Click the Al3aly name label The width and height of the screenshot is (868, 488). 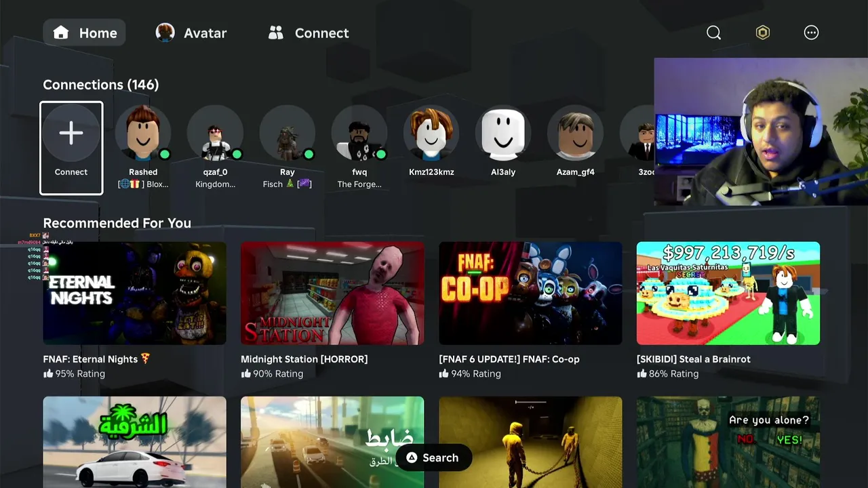click(x=503, y=172)
